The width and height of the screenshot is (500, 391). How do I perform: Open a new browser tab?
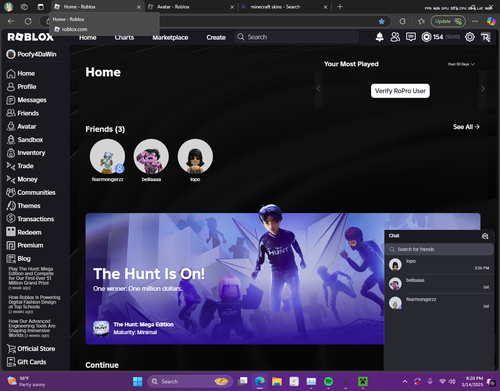click(340, 7)
